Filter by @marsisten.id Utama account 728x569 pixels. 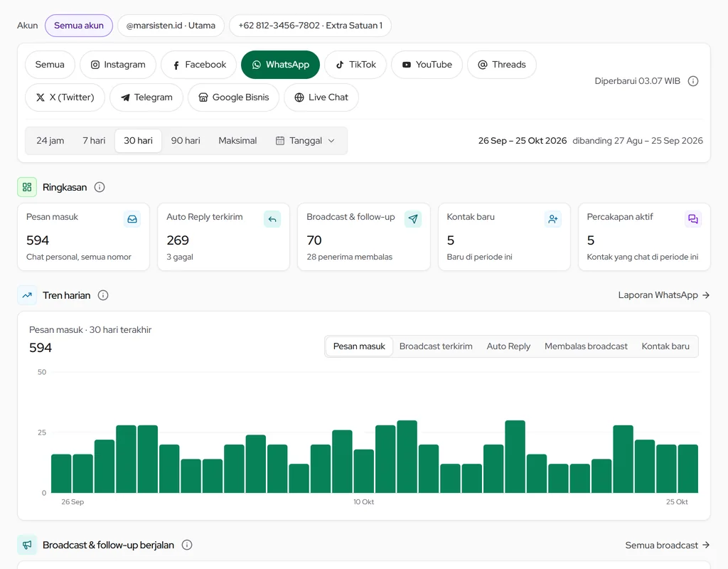171,26
